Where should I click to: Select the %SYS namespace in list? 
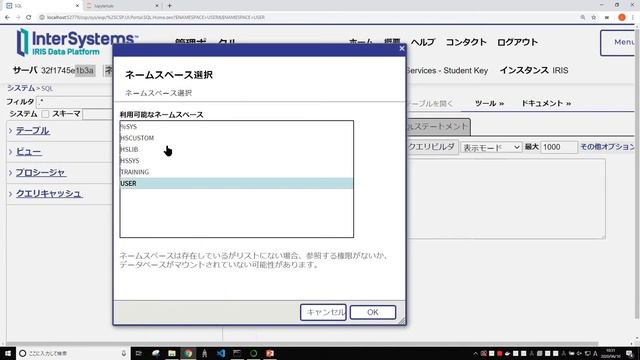point(236,127)
